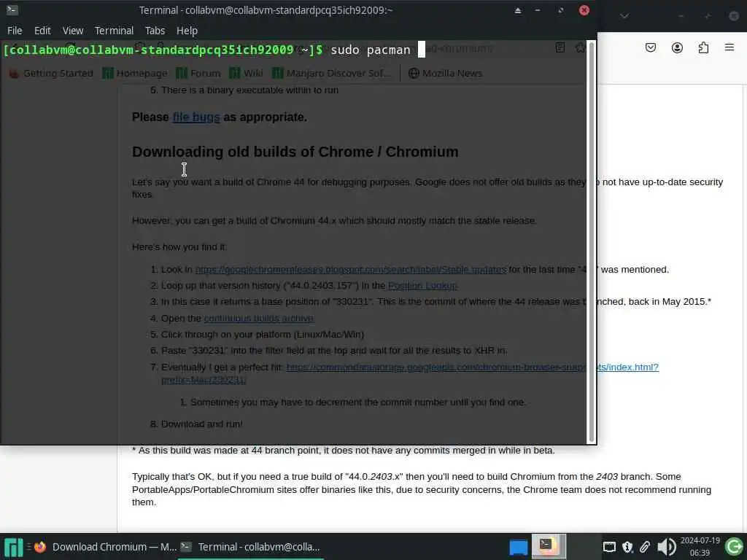Click the typed 'sudo pacman' command text

[x=370, y=50]
